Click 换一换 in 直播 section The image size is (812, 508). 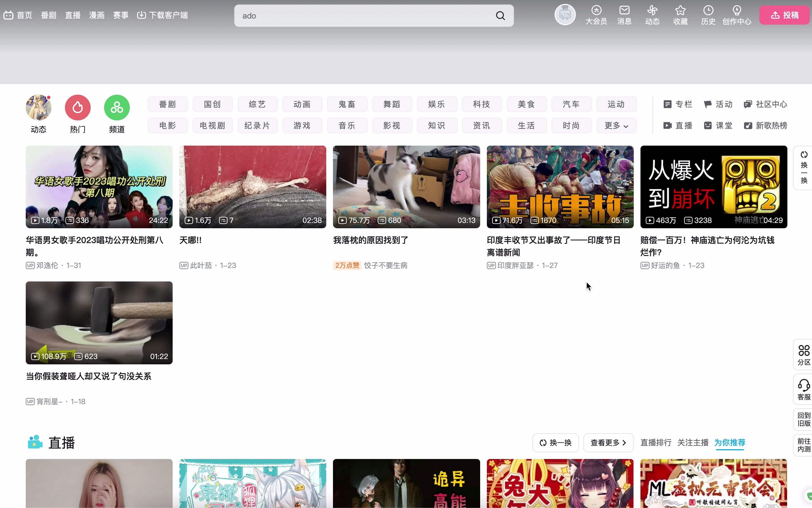[555, 443]
